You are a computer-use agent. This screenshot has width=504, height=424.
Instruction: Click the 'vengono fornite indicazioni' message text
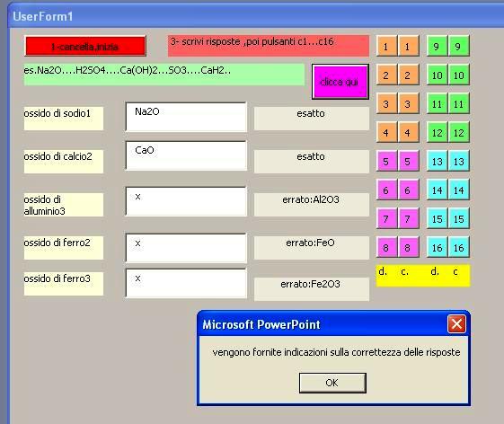point(336,352)
